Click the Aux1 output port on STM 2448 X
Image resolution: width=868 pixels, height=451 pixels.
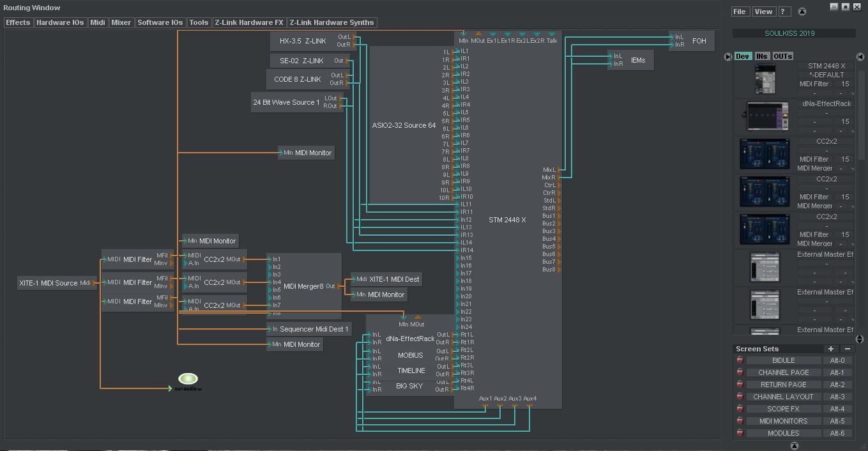click(485, 406)
